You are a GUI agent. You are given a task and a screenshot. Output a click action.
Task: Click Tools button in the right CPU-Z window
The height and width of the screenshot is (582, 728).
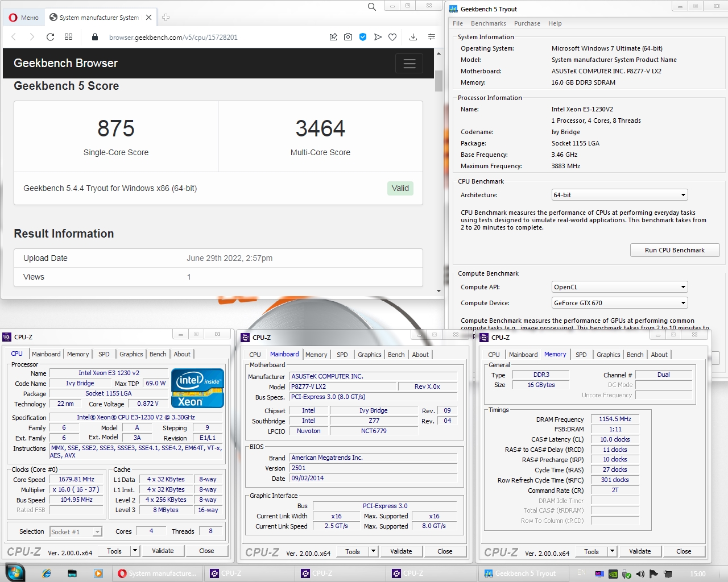pos(591,551)
